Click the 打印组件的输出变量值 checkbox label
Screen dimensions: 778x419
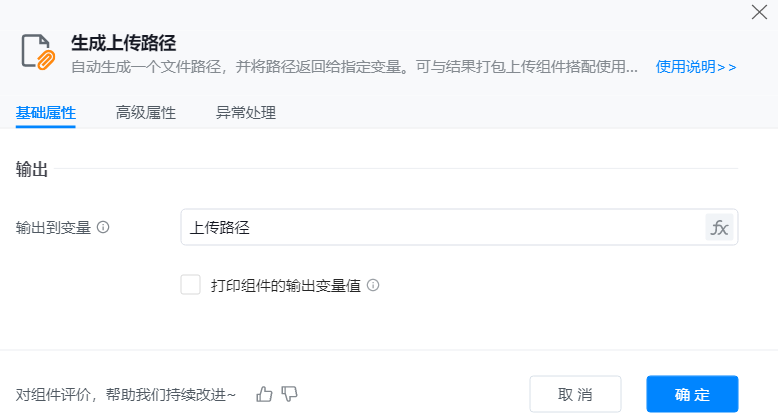pyautogui.click(x=285, y=285)
